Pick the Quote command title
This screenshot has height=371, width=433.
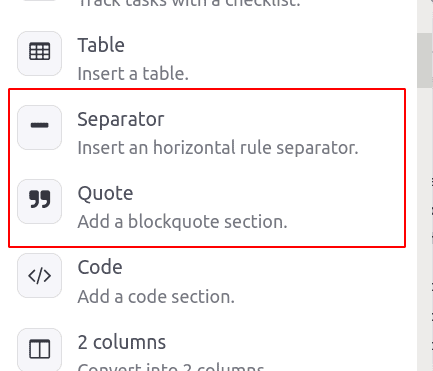click(x=105, y=194)
